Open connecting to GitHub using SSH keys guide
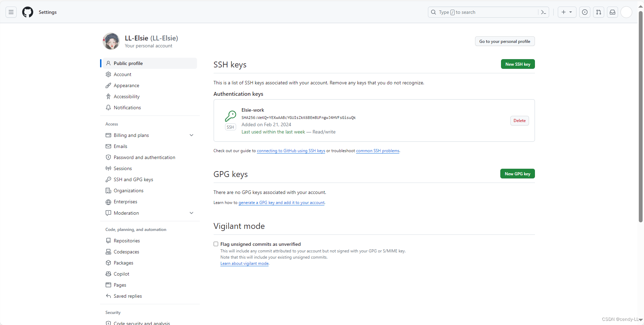Image resolution: width=644 pixels, height=325 pixels. 291,151
